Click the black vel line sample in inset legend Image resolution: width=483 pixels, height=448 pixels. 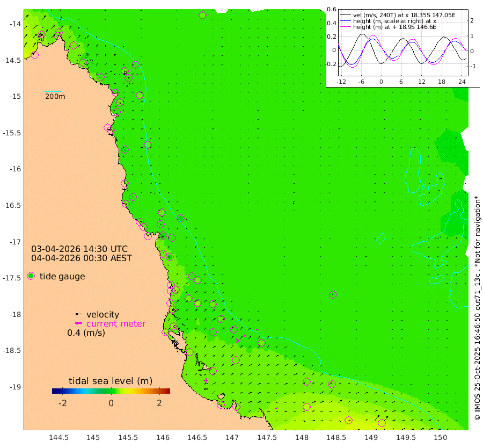click(345, 15)
